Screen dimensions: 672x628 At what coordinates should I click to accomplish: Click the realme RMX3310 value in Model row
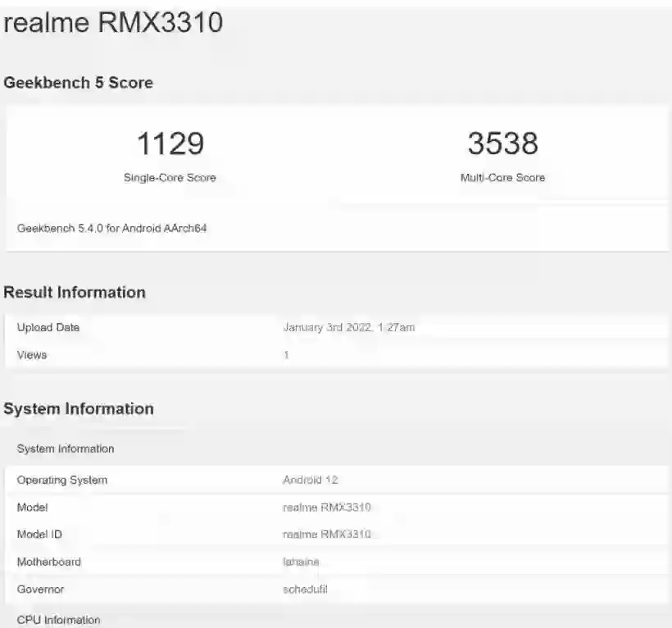pos(327,507)
